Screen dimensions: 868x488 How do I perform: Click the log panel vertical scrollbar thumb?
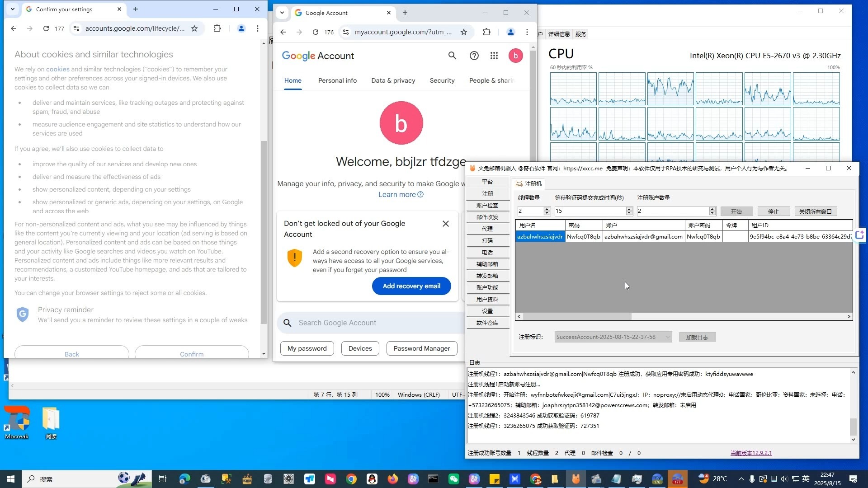pyautogui.click(x=853, y=426)
